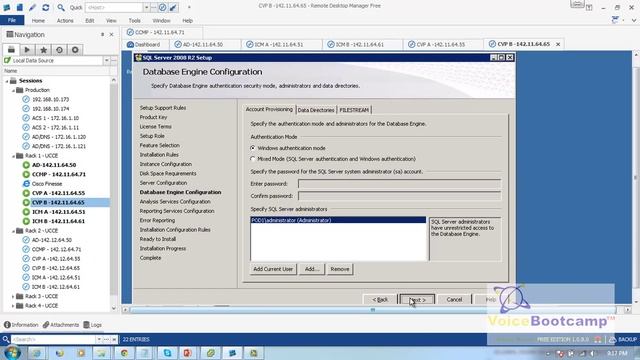Close the CVP B -142.11.64.65 tab
This screenshot has width=640, height=360.
(558, 44)
